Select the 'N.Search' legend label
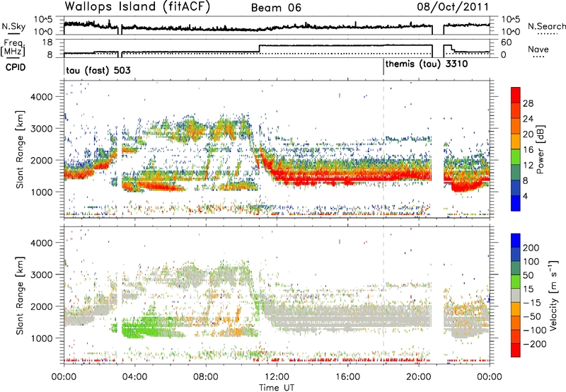 (x=546, y=26)
